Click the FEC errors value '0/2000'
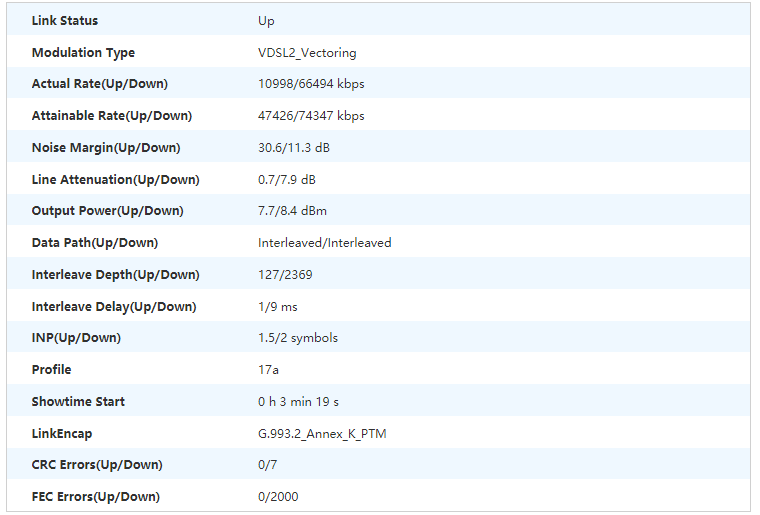 278,497
